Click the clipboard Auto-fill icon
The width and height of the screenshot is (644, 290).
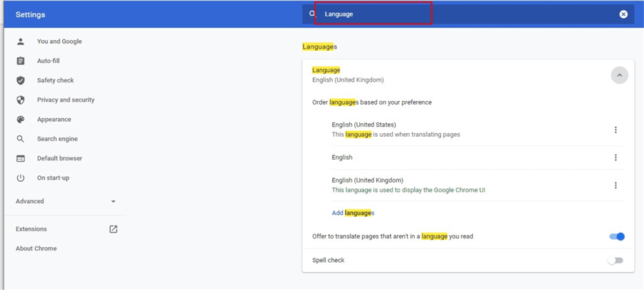(21, 61)
